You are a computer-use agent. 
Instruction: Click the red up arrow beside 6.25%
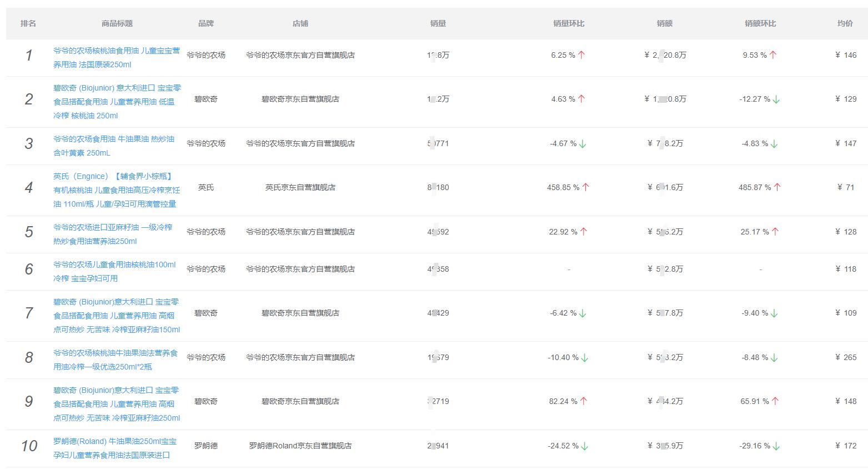(x=581, y=54)
